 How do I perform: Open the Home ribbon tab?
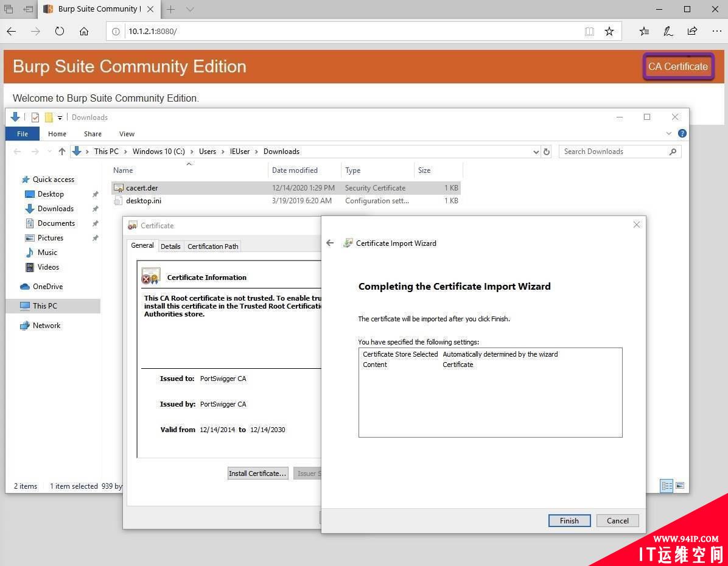click(x=57, y=134)
